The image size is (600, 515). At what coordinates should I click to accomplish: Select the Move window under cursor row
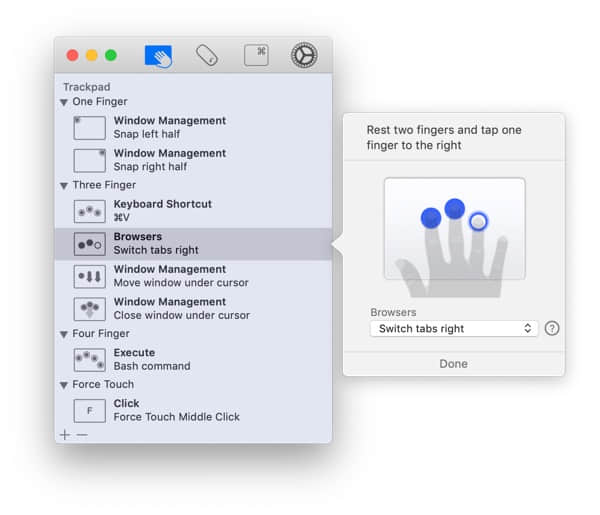(193, 276)
